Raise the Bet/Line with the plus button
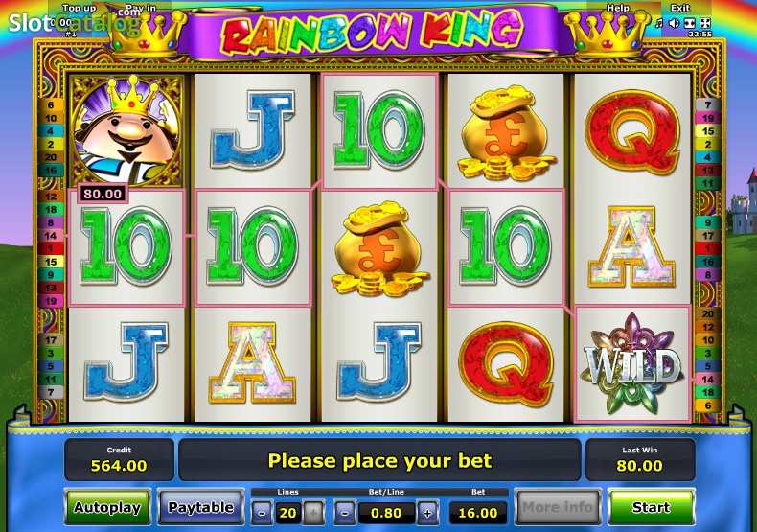The width and height of the screenshot is (757, 532). pyautogui.click(x=427, y=513)
